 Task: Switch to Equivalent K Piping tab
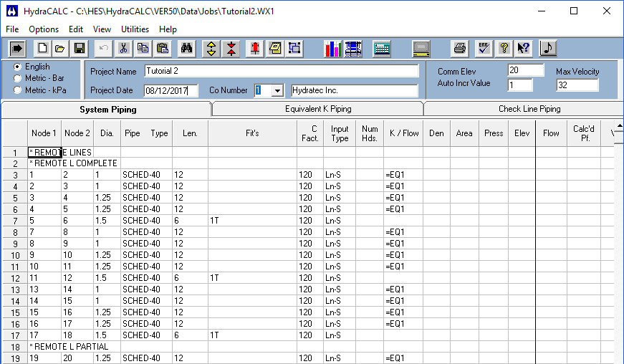318,109
